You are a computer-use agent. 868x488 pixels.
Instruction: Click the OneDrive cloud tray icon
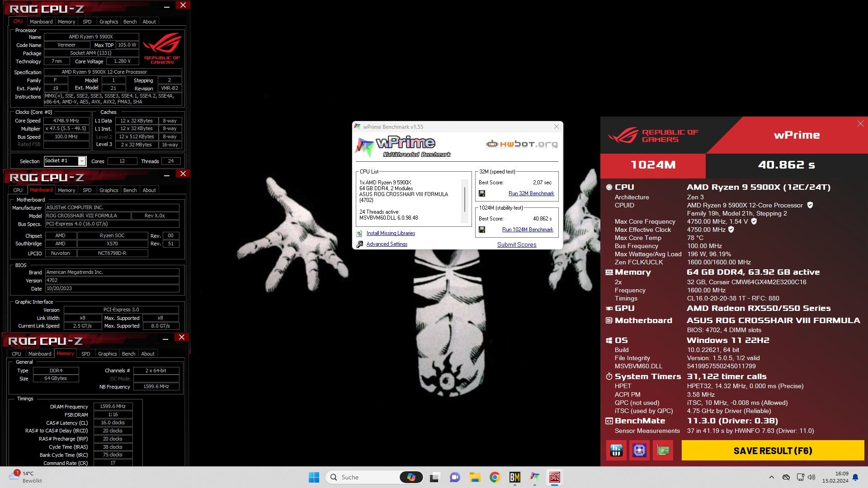coord(786,477)
